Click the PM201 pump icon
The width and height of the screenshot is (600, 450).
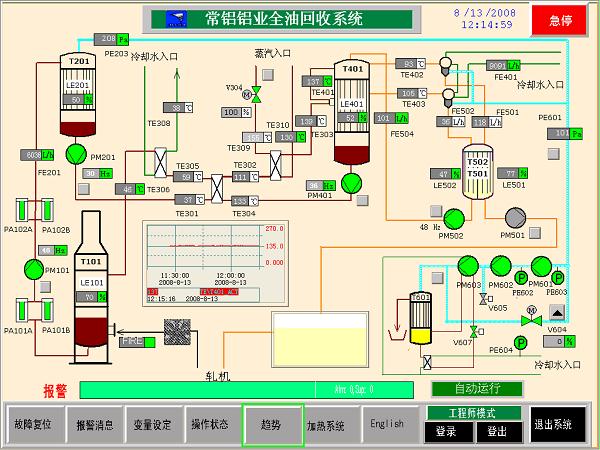(x=75, y=152)
